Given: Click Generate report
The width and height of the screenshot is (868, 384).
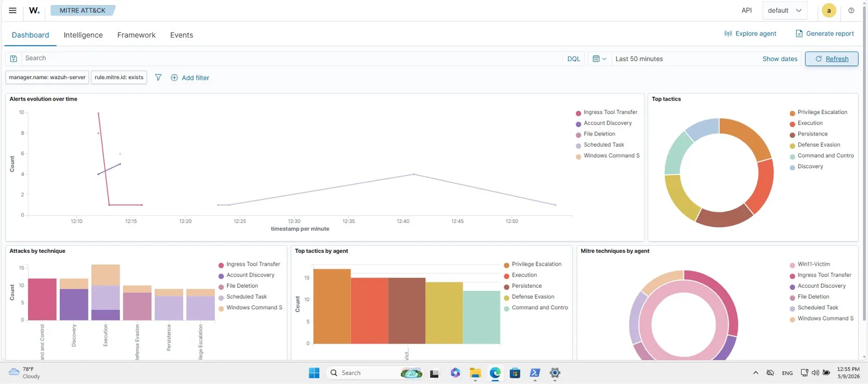Looking at the screenshot, I should (825, 34).
